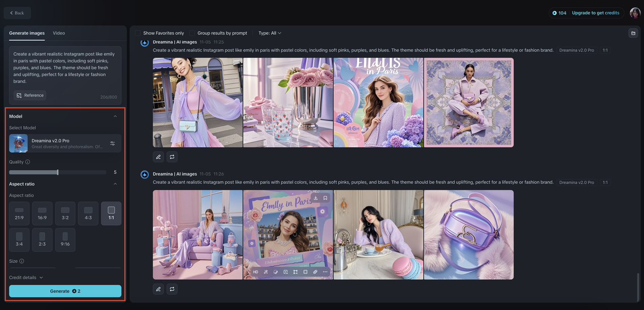Viewport: 644px width, 310px height.
Task: Enable Group results by prompt checkbox
Action: pyautogui.click(x=192, y=33)
